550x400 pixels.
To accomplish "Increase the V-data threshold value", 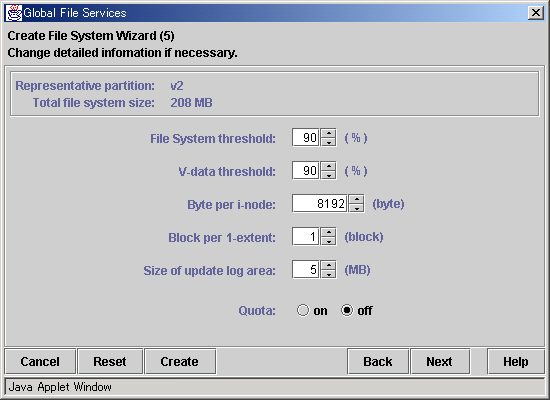I will pos(328,166).
